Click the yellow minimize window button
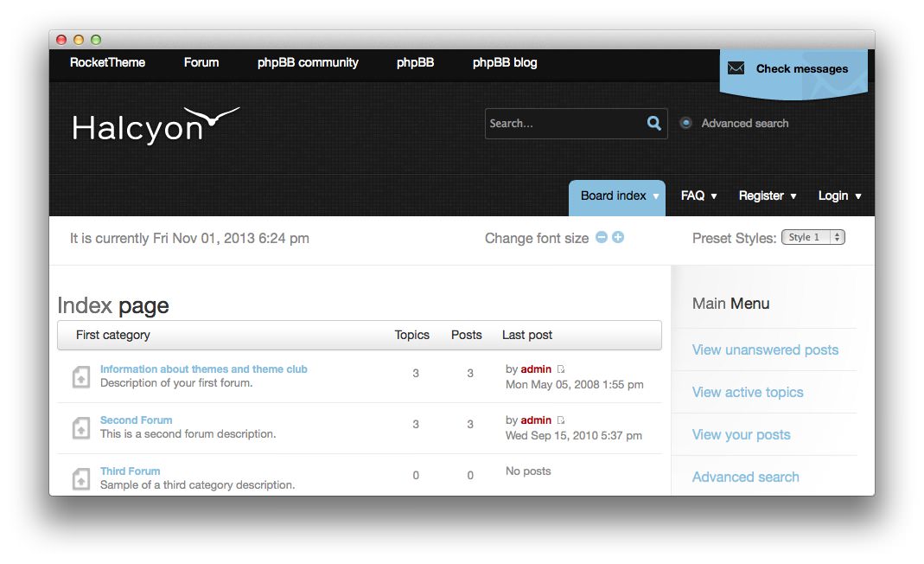 79,40
